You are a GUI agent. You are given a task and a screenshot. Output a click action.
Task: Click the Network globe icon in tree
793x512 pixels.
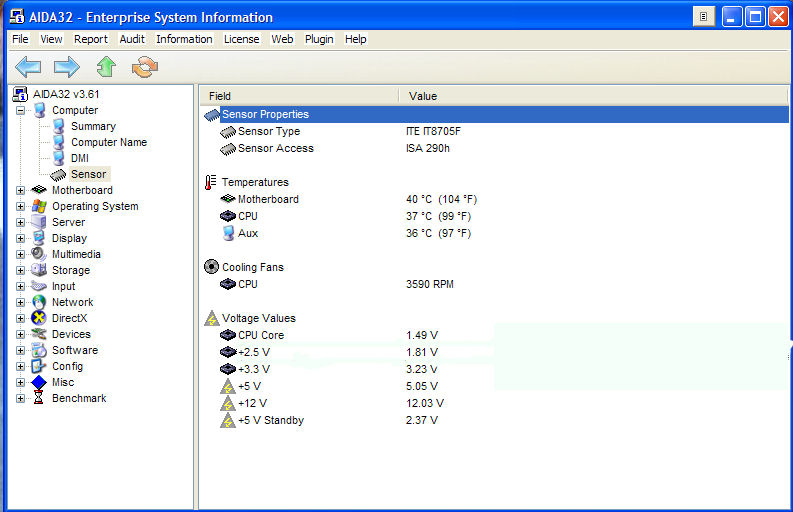coord(39,302)
